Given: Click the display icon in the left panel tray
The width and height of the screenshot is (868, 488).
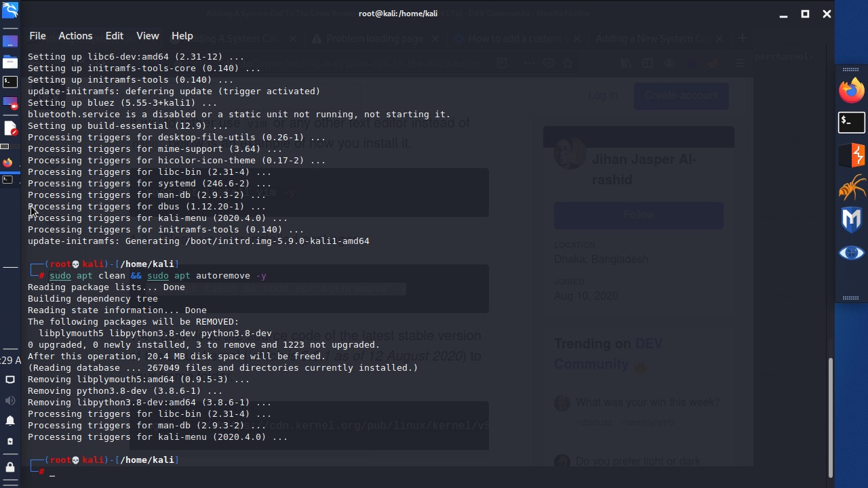Looking at the screenshot, I should [x=9, y=380].
